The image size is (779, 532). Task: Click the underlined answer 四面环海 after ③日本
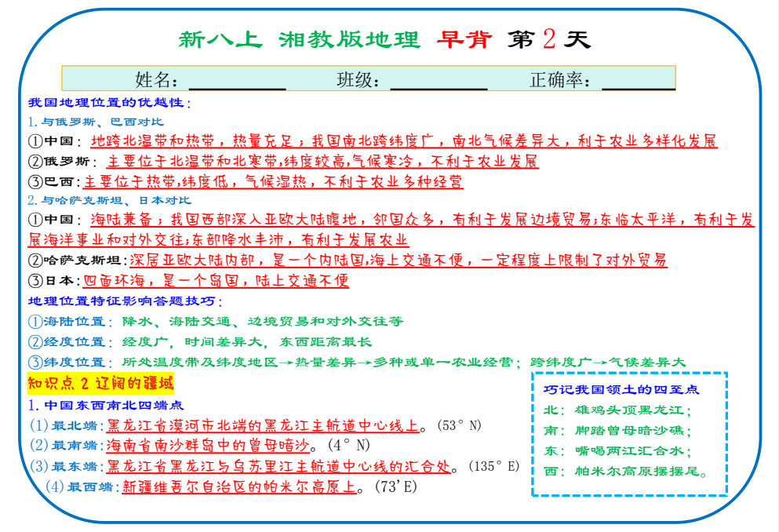point(216,281)
